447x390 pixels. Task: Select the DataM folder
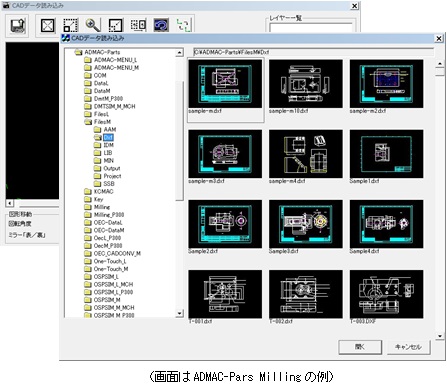coord(102,91)
